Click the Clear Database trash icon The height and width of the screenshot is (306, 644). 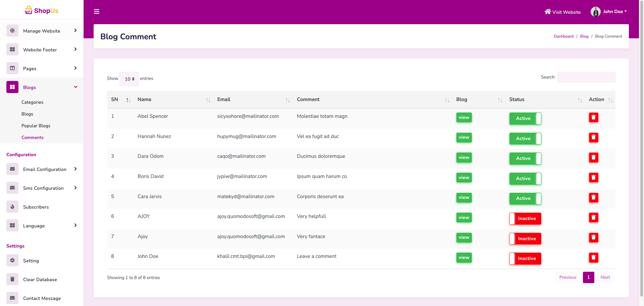[12, 279]
